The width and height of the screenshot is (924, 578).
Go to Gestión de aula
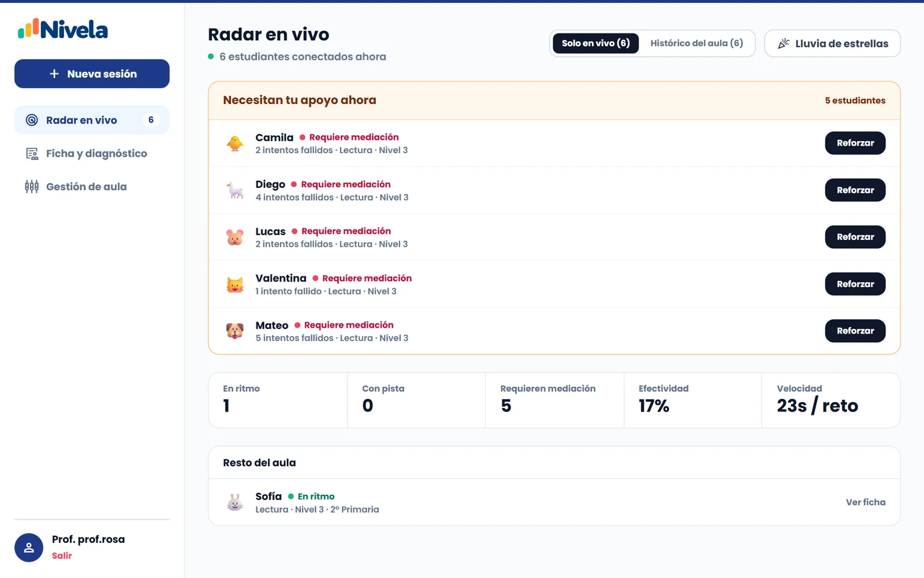click(92, 187)
